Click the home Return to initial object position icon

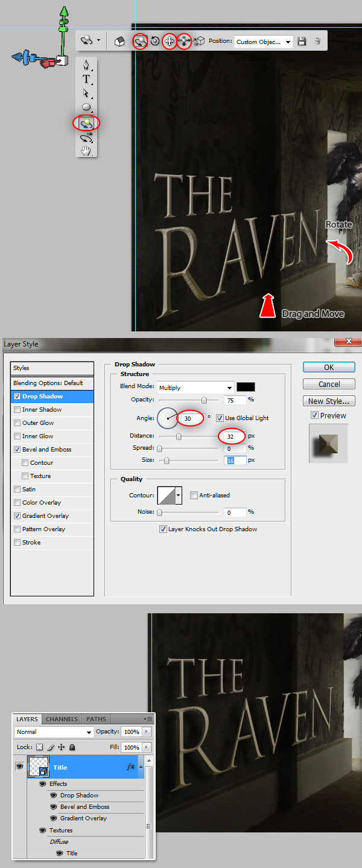click(x=119, y=41)
